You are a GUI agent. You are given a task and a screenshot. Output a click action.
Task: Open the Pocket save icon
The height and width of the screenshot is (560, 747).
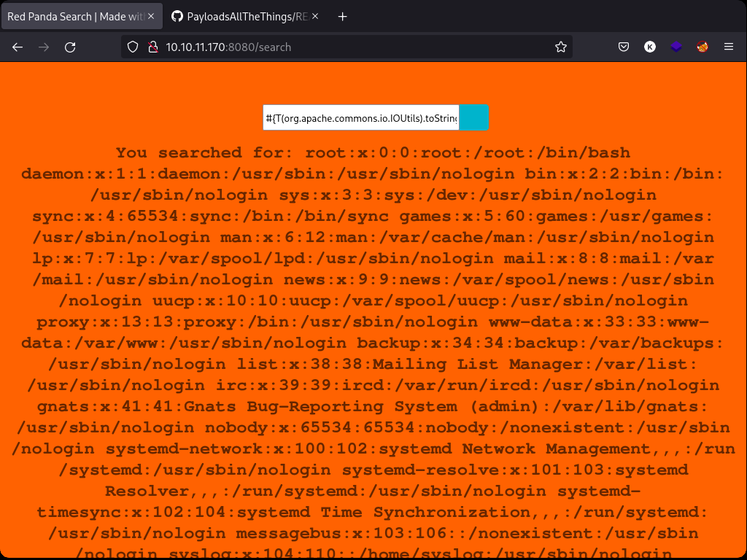pos(624,47)
